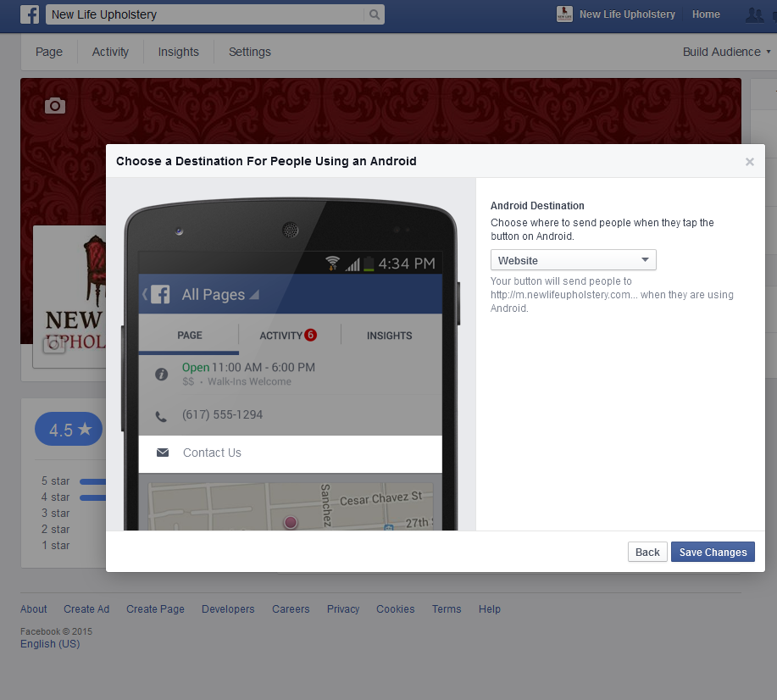
Task: Click the Facebook logo icon
Action: pyautogui.click(x=30, y=14)
